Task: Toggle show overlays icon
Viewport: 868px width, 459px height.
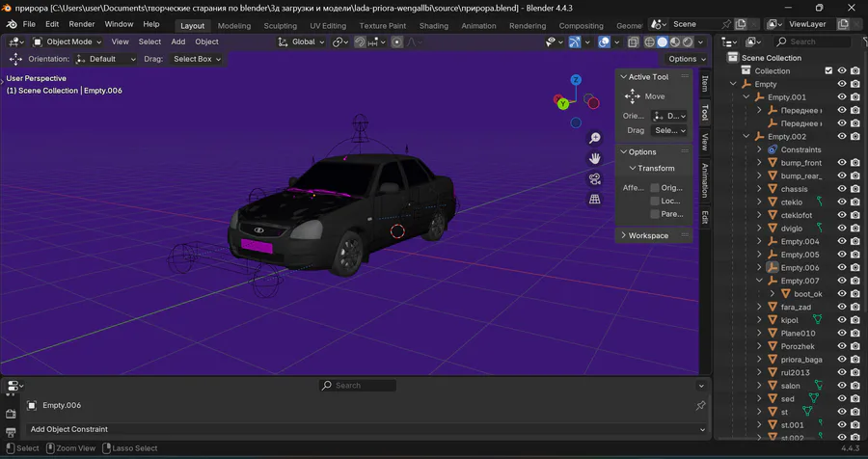Action: tap(604, 42)
